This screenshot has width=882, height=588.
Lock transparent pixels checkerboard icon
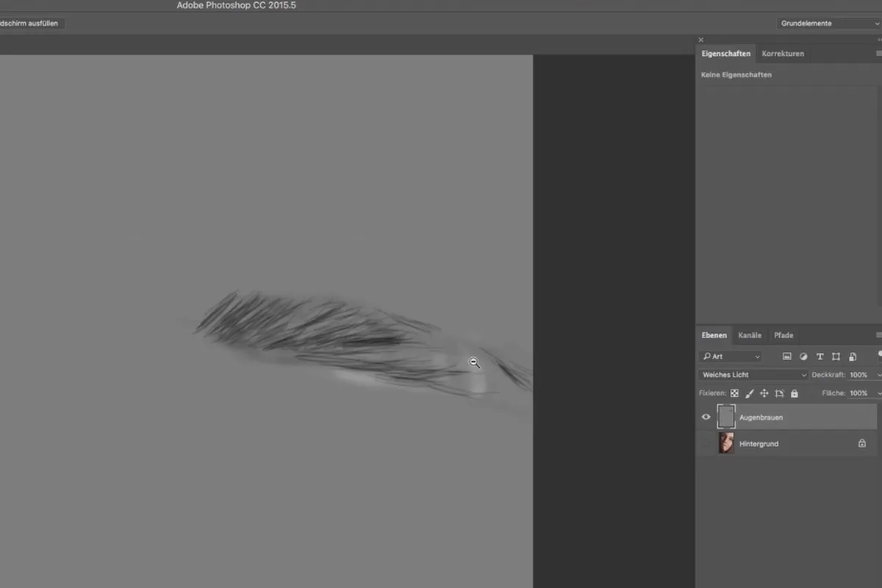tap(734, 393)
